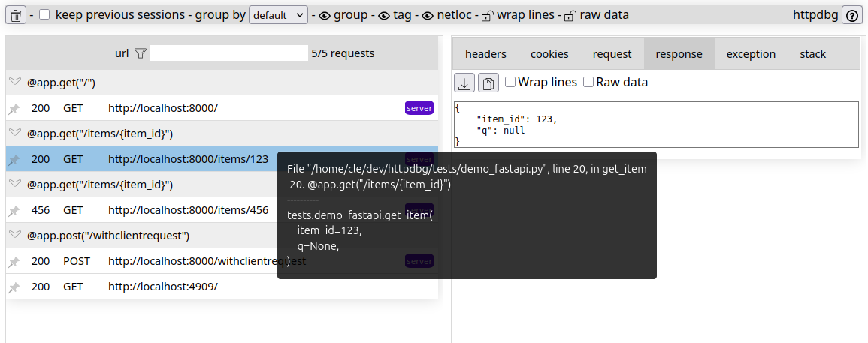Image resolution: width=868 pixels, height=343 pixels.
Task: Download the response content
Action: (x=464, y=83)
